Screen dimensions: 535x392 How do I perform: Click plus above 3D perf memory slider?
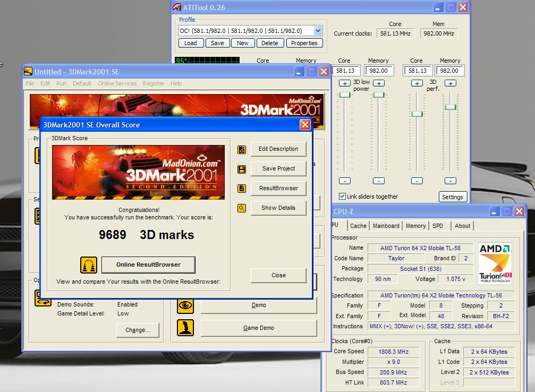pos(451,83)
